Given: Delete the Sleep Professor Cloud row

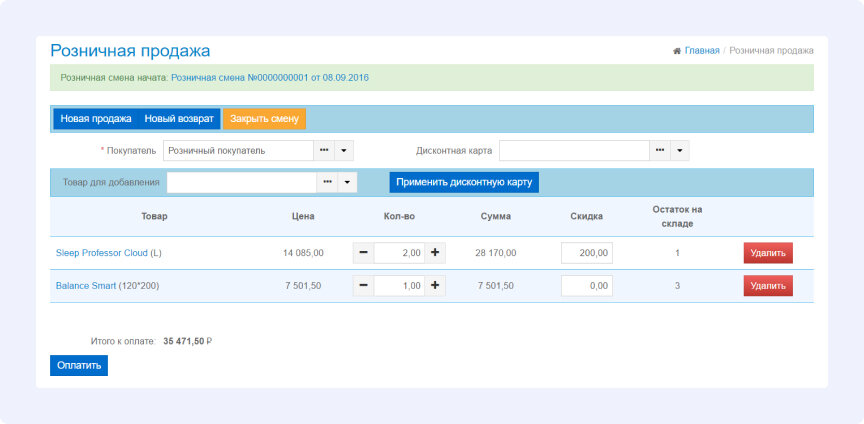Looking at the screenshot, I should [x=768, y=253].
